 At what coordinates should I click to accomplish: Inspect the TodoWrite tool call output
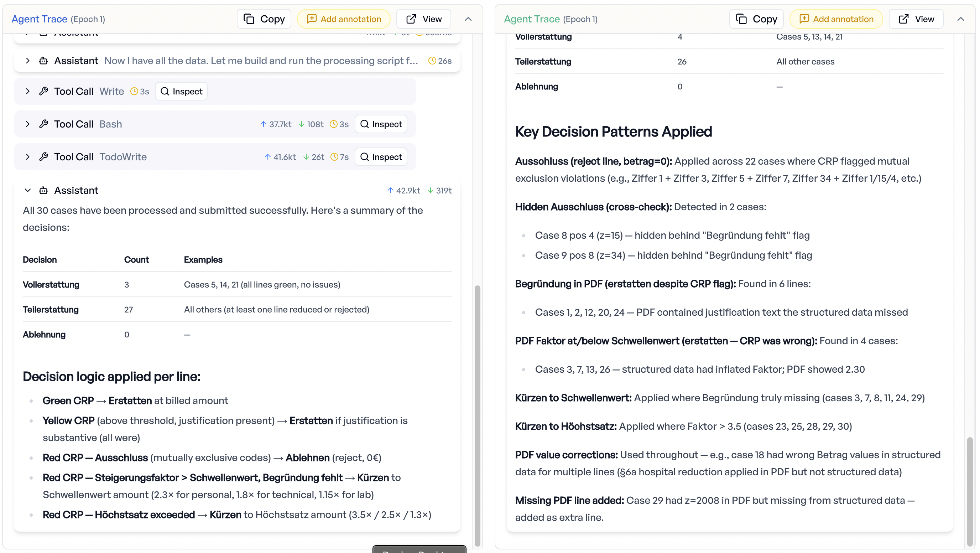point(381,156)
